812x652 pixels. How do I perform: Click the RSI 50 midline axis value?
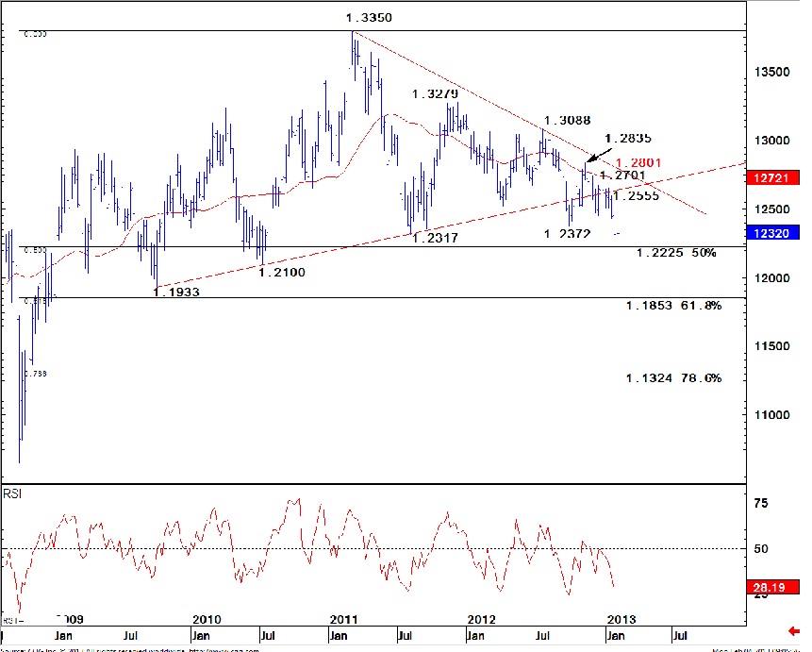tap(759, 548)
